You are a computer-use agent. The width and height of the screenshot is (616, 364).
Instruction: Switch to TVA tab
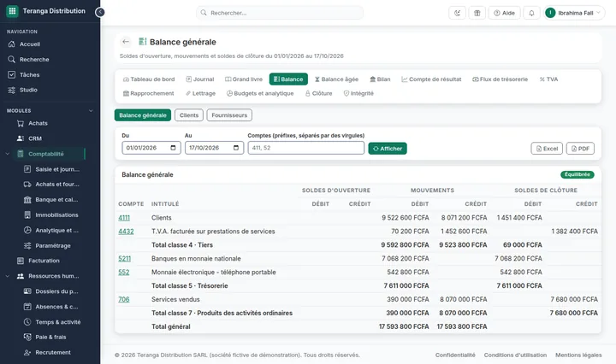(x=548, y=79)
